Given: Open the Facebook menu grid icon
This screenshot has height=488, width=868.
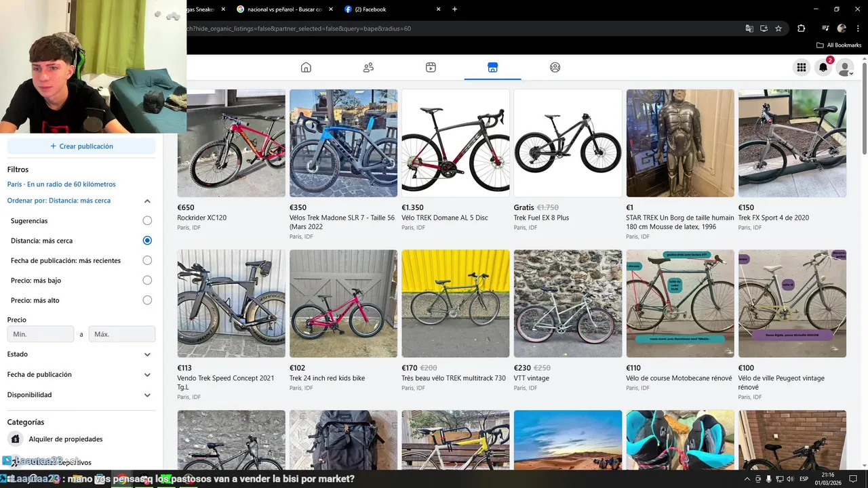Looking at the screenshot, I should (802, 67).
